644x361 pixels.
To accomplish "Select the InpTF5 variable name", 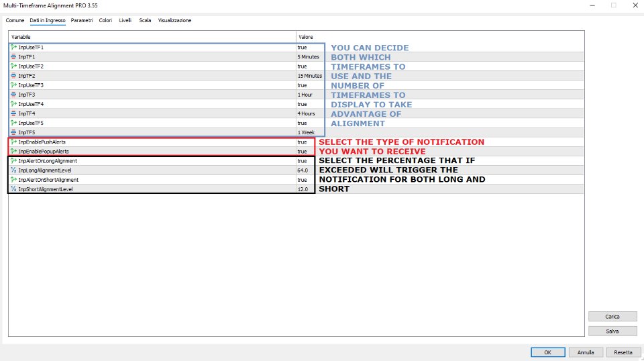I will [27, 132].
